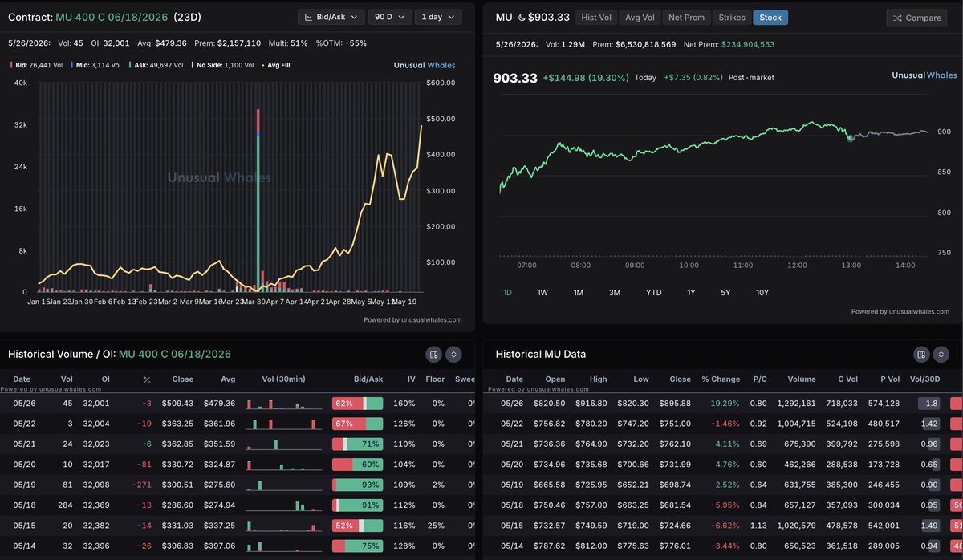Viewport: 963px width, 560px height.
Task: Click the tall March 30 volume bar
Action: (258, 201)
